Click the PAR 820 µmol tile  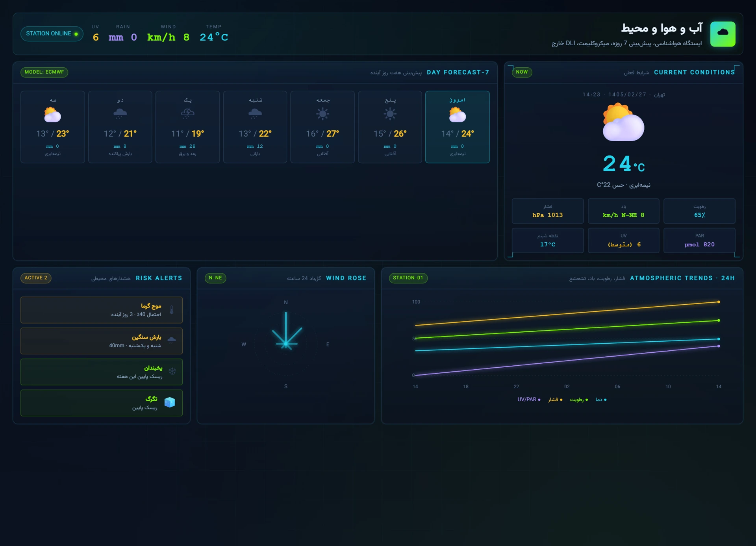pos(699,241)
